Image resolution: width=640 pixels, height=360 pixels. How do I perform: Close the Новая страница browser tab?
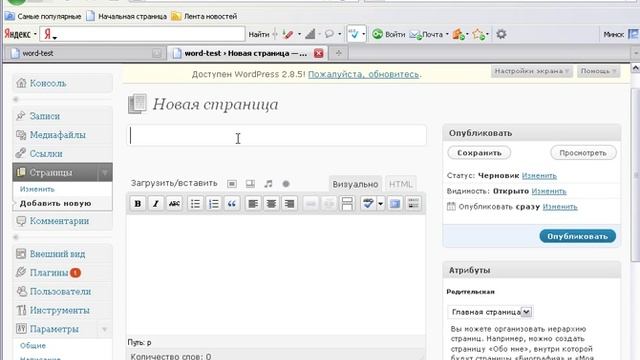point(318,53)
